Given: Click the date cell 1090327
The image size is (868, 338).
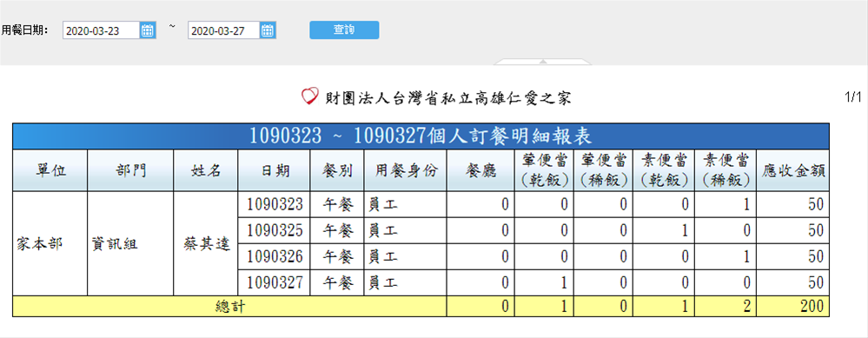Looking at the screenshot, I should [275, 282].
